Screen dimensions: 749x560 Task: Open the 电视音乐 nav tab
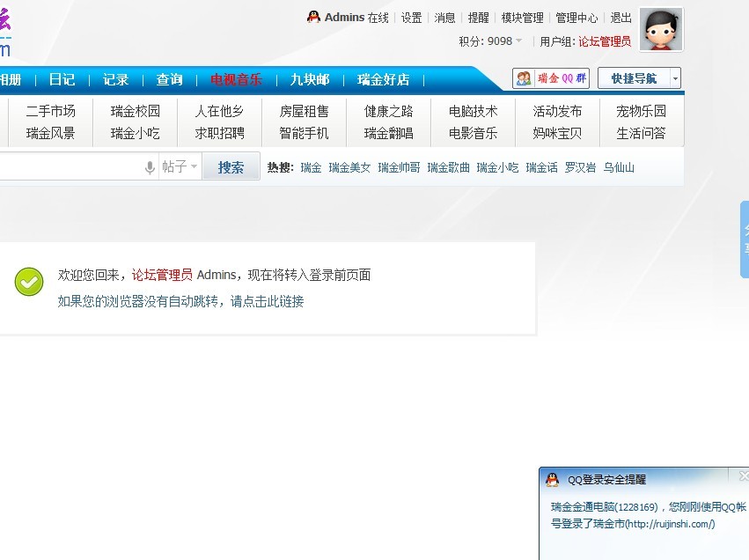pyautogui.click(x=236, y=79)
